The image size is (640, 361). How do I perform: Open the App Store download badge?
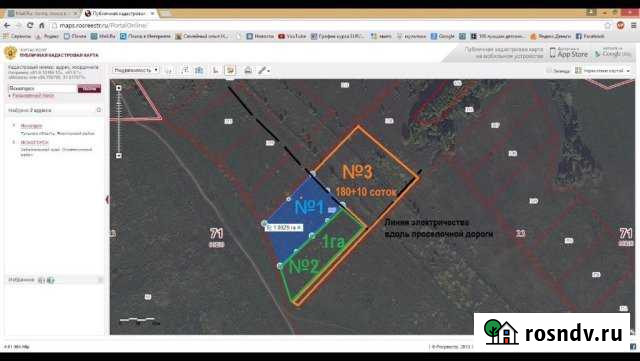[x=569, y=53]
